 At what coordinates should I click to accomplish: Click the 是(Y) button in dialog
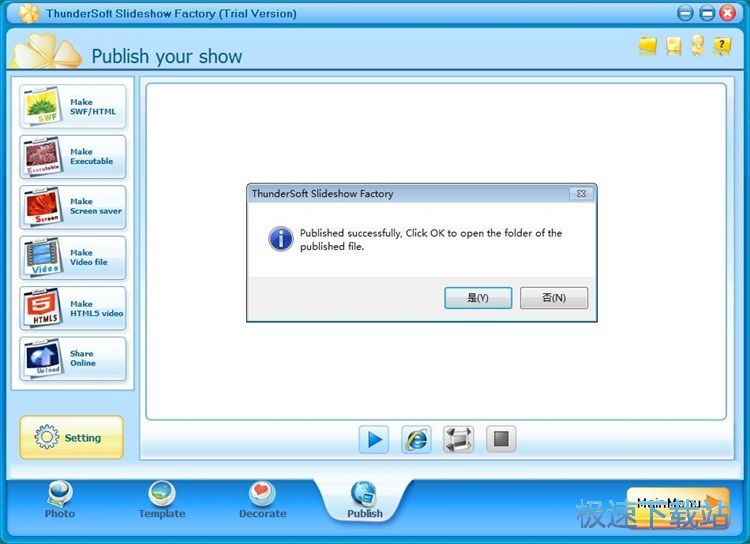pyautogui.click(x=478, y=298)
